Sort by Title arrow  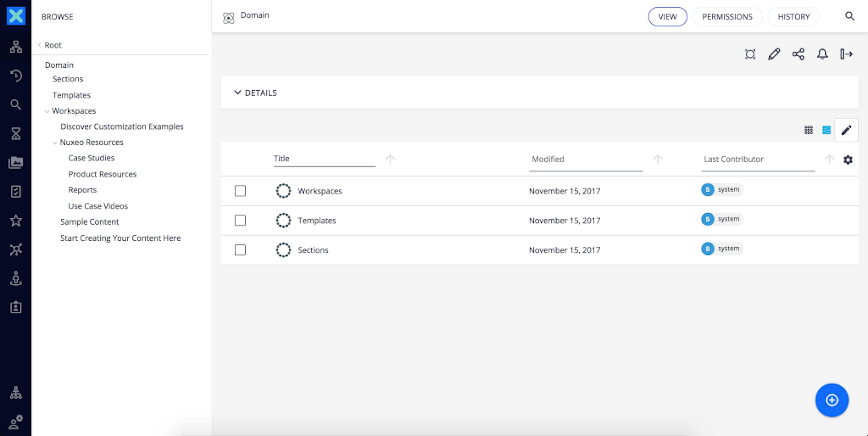coord(390,159)
